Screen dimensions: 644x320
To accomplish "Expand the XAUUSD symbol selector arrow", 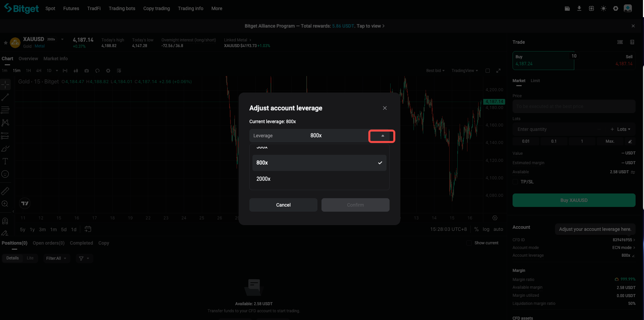I will [x=62, y=39].
